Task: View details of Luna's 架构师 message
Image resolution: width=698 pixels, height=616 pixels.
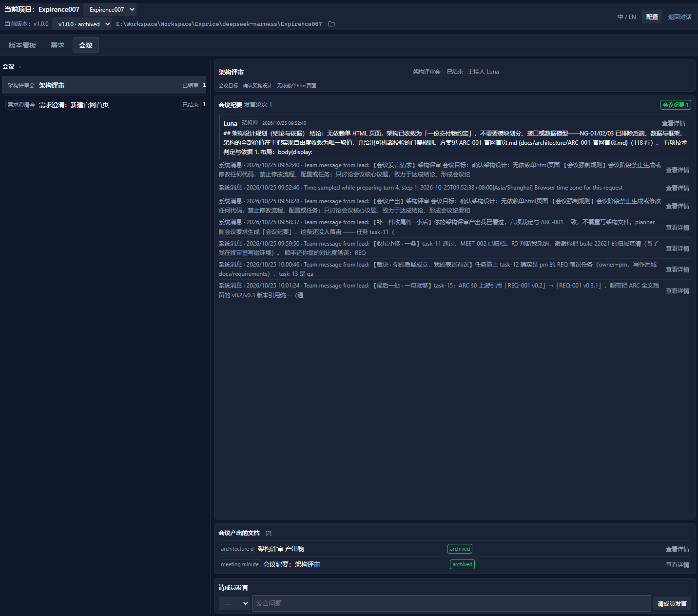Action: pyautogui.click(x=674, y=123)
